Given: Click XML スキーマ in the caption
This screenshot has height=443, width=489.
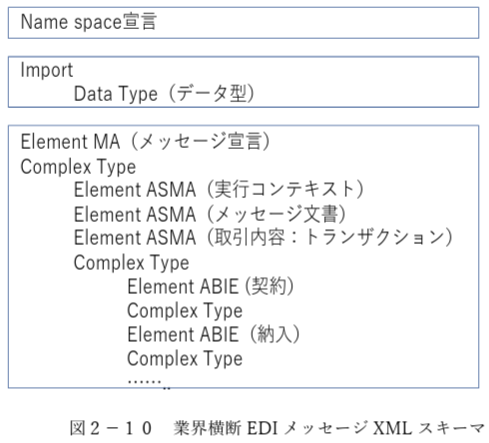Looking at the screenshot, I should tap(429, 428).
